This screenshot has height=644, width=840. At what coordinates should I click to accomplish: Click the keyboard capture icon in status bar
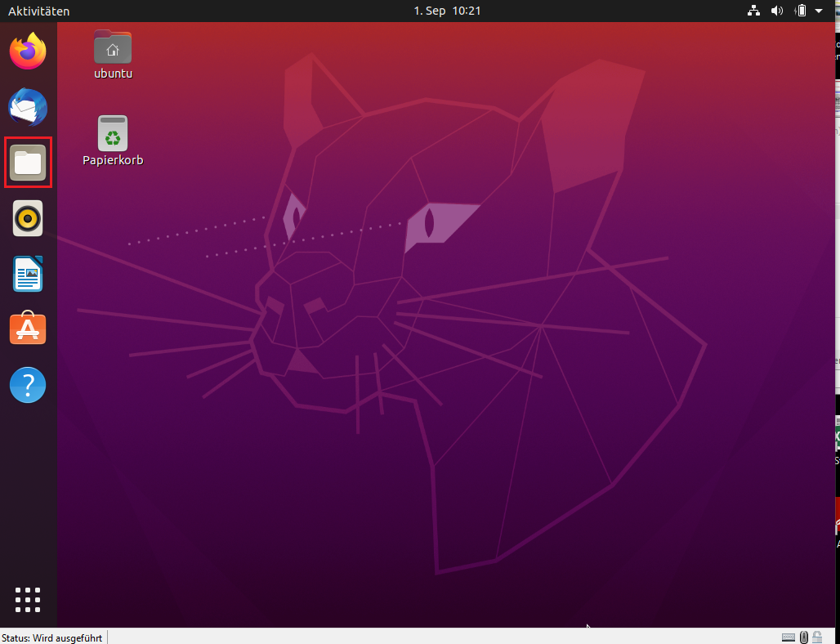[x=789, y=637]
